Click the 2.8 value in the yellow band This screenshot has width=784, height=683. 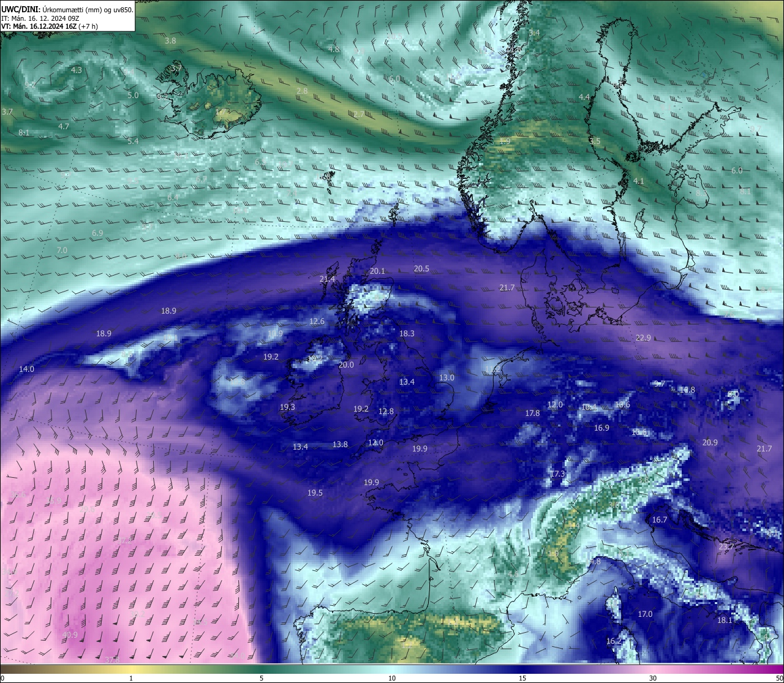tap(302, 91)
